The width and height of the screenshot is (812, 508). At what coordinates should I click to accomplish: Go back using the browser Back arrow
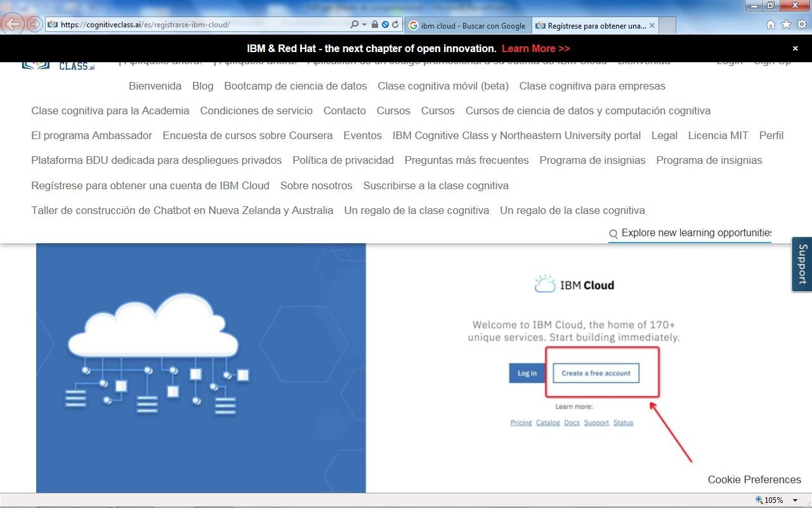(13, 24)
